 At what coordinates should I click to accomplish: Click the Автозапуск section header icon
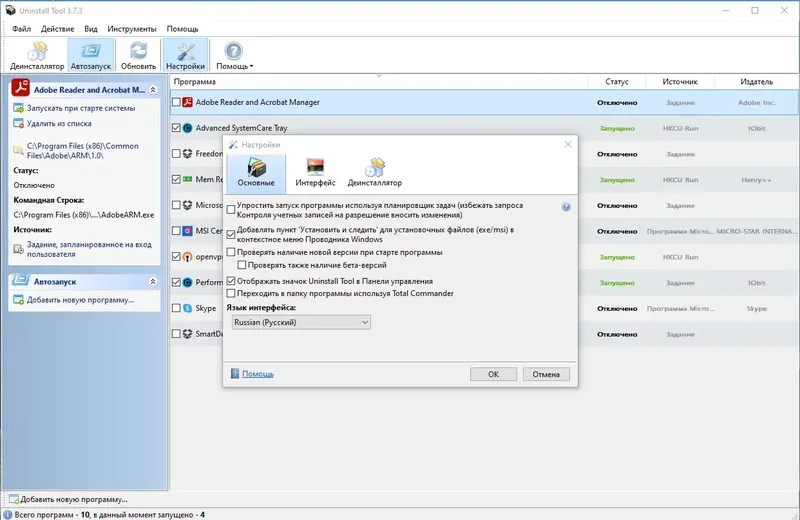20,280
